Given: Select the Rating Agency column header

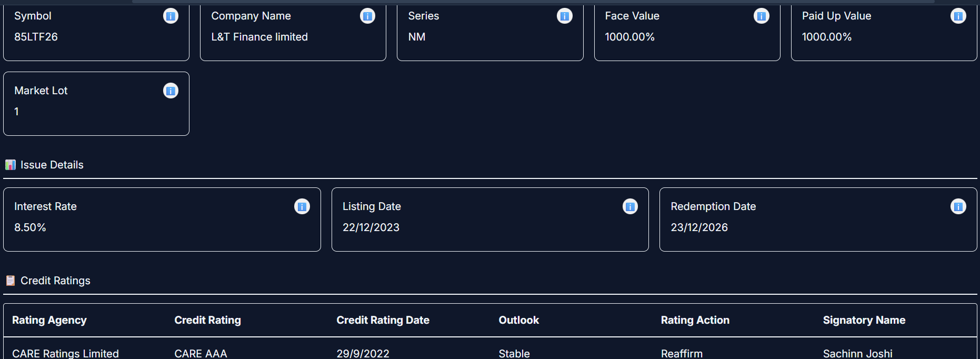Looking at the screenshot, I should coord(49,320).
